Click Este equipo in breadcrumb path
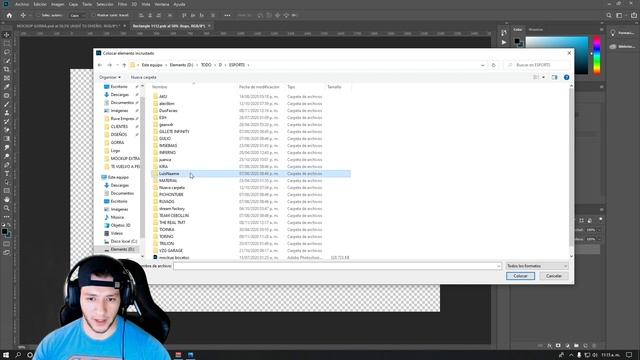Image resolution: width=640 pixels, height=360 pixels. tap(152, 65)
